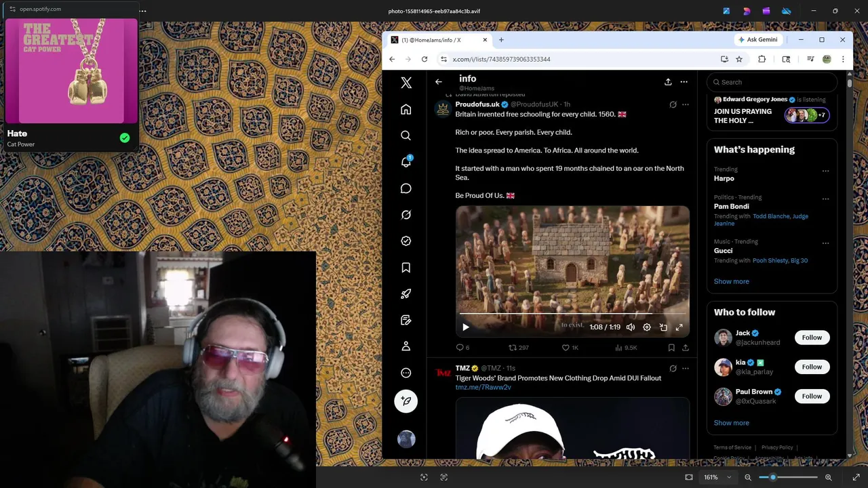Screen dimensions: 868x488
Task: Follow Jack @jackunheard
Action: [x=812, y=338]
